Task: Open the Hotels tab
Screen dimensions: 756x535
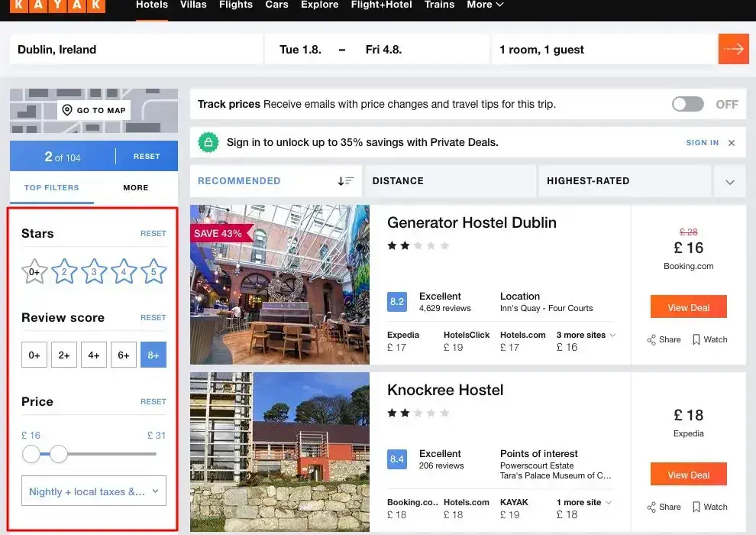Action: tap(152, 5)
